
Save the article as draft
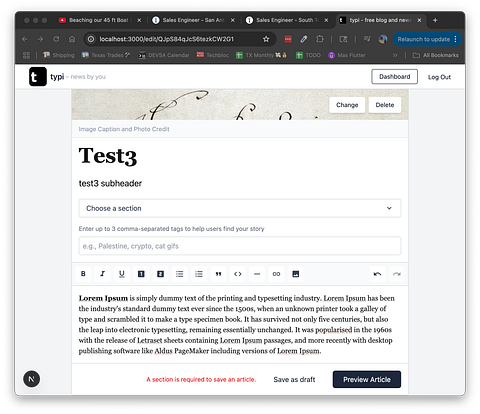click(x=294, y=379)
